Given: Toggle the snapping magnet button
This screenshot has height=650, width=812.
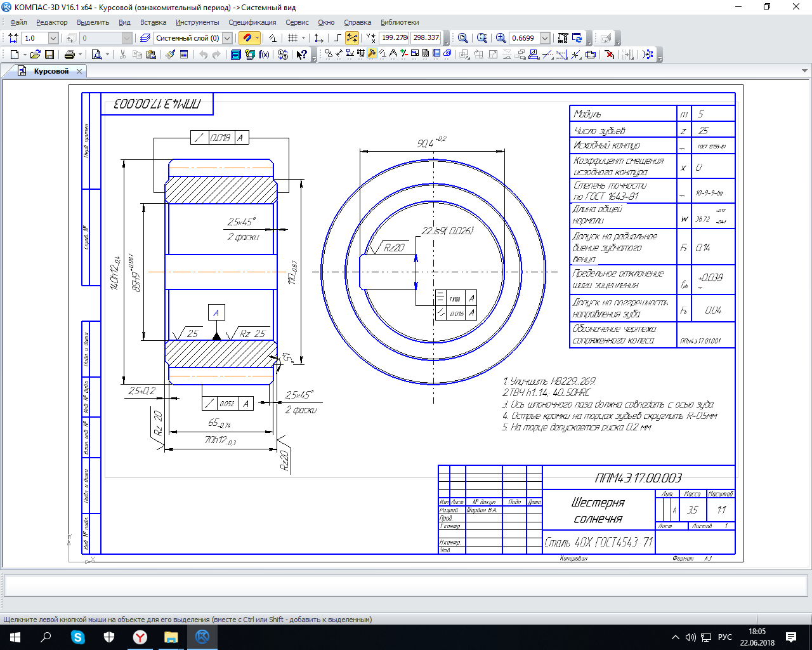Looking at the screenshot, I should click(247, 38).
